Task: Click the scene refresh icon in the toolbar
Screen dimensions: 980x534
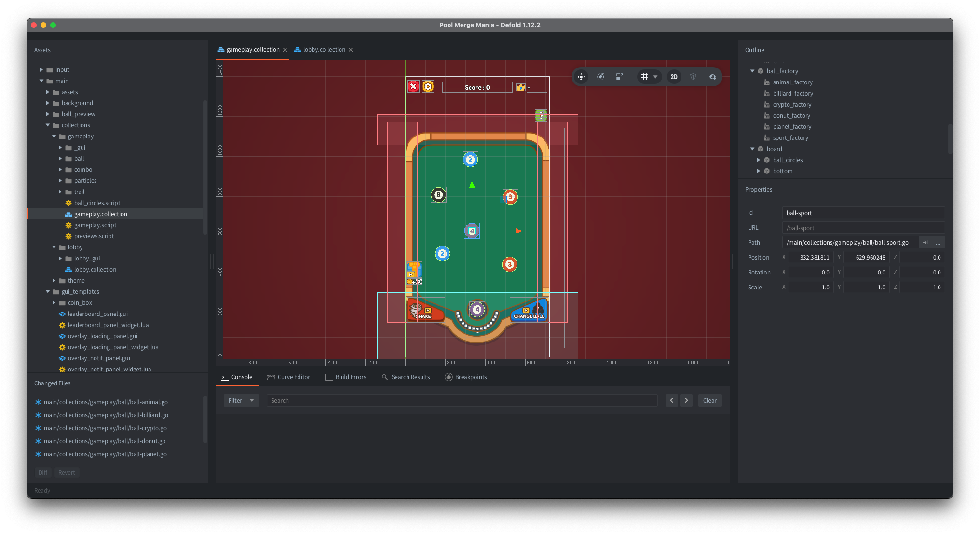Action: point(713,77)
